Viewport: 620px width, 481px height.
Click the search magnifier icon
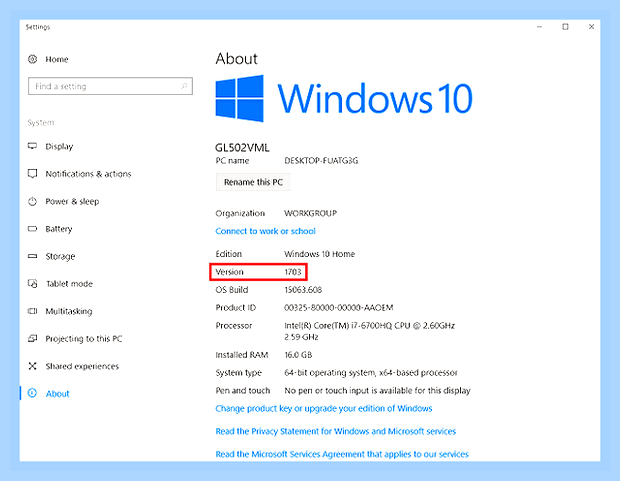pos(184,86)
